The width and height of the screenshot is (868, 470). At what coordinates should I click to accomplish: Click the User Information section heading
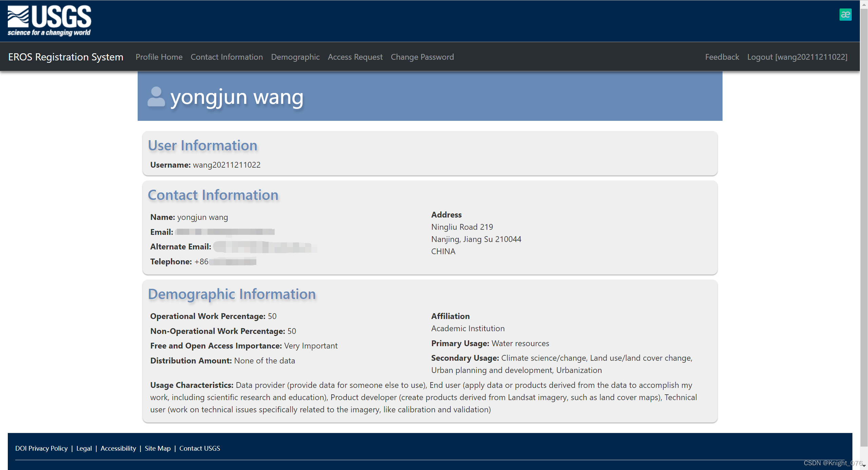[x=202, y=146]
